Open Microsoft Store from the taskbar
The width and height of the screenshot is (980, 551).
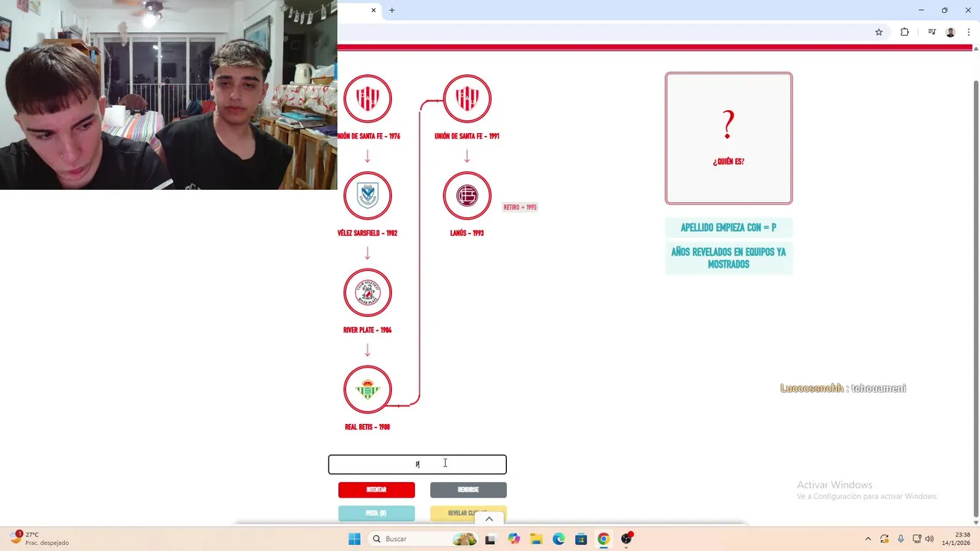581,539
